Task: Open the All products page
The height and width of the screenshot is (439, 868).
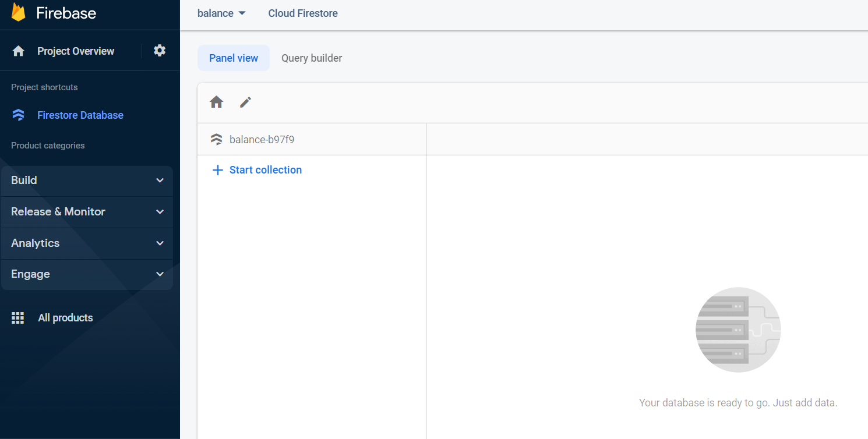Action: click(65, 318)
